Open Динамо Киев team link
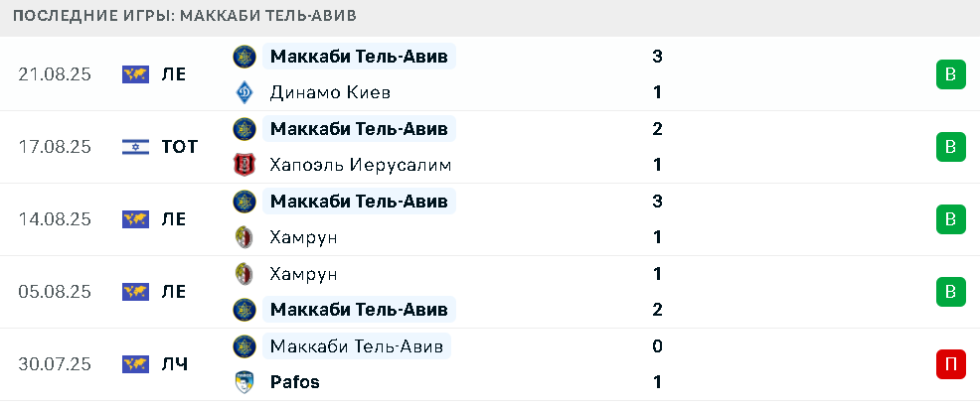 tap(331, 92)
